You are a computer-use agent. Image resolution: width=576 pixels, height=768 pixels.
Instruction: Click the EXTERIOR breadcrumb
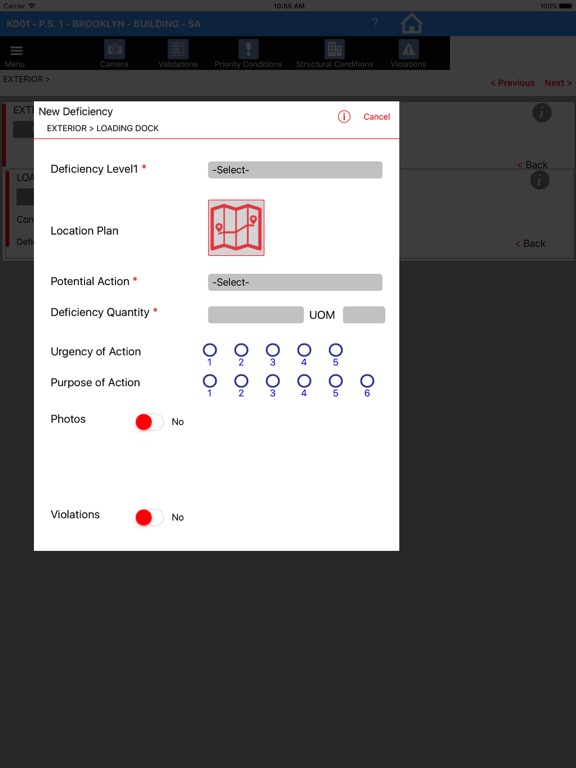26,79
